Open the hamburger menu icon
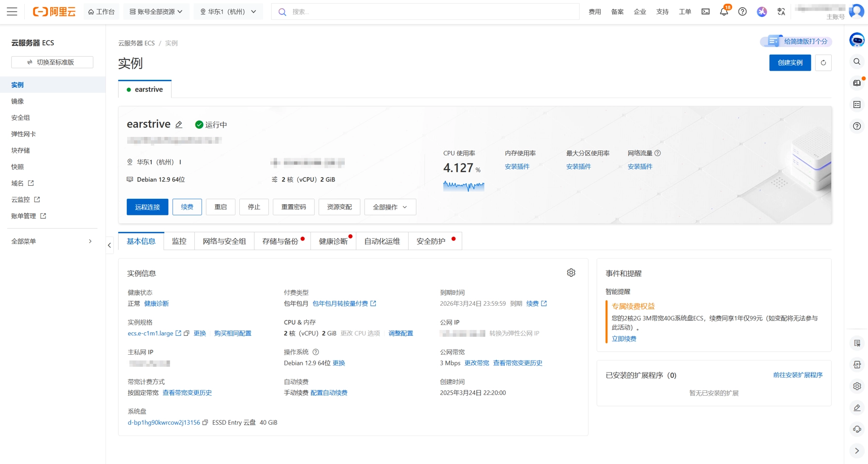 (12, 12)
